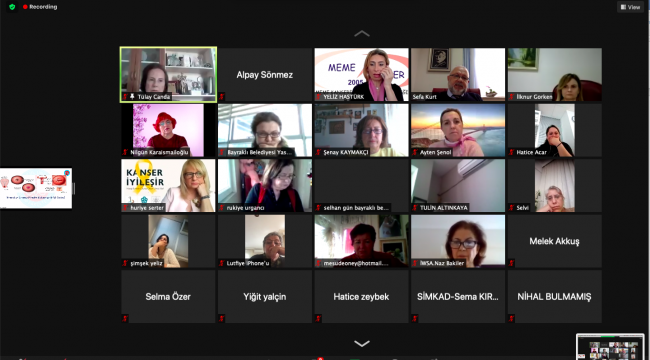Select the shared screen presentation thumbnail

pos(36,188)
